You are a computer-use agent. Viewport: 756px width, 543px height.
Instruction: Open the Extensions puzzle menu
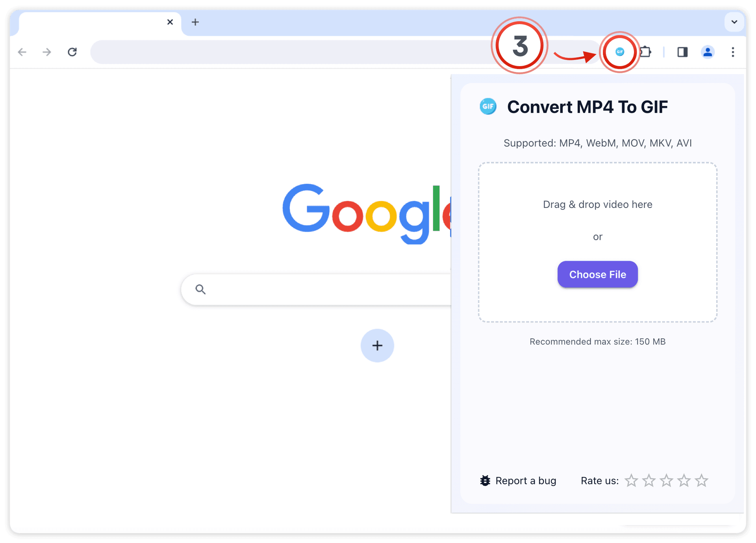646,52
